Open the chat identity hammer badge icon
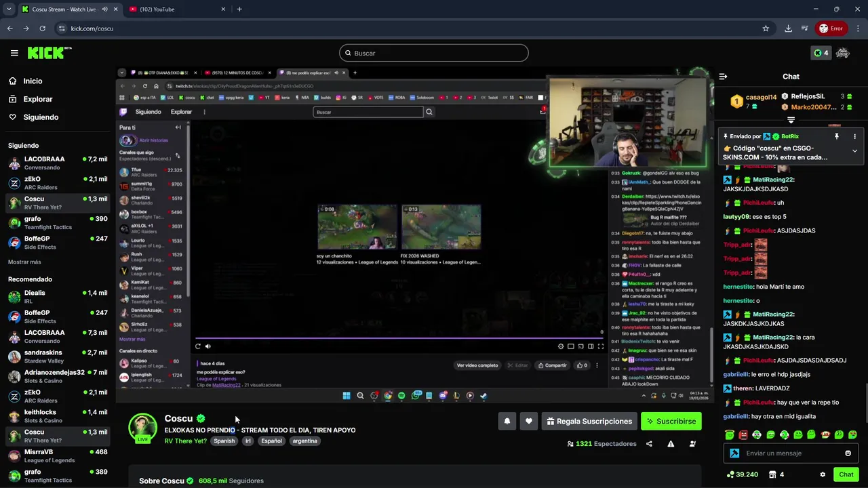Image resolution: width=868 pixels, height=488 pixels. [734, 453]
